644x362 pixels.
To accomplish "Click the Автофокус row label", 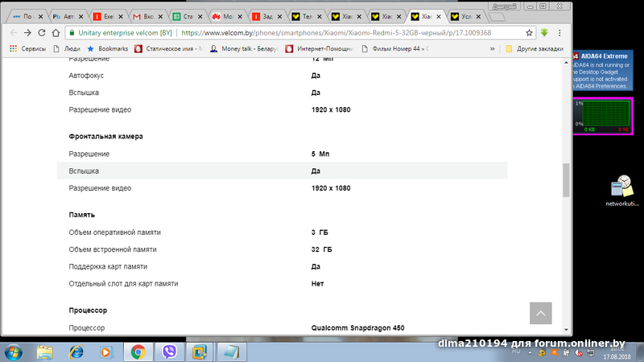I will 86,76.
